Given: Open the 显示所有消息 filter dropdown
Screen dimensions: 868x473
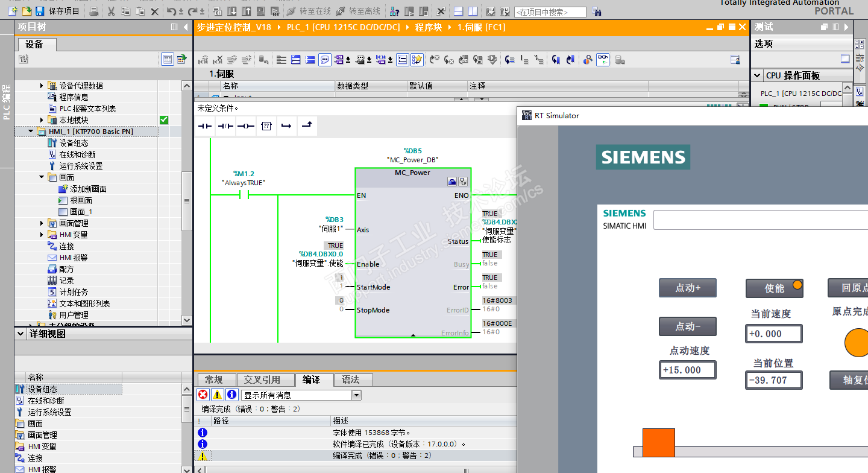Looking at the screenshot, I should pos(356,395).
